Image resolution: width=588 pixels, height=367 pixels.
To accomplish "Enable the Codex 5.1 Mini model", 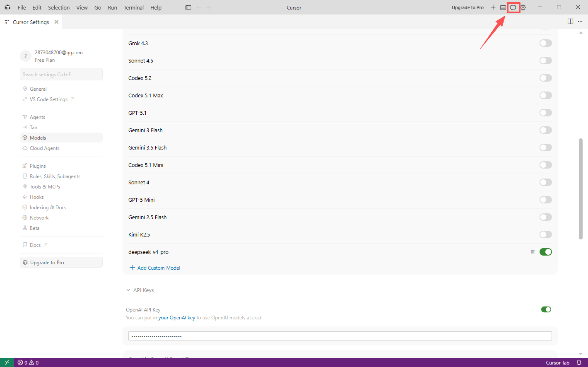I will pos(546,165).
